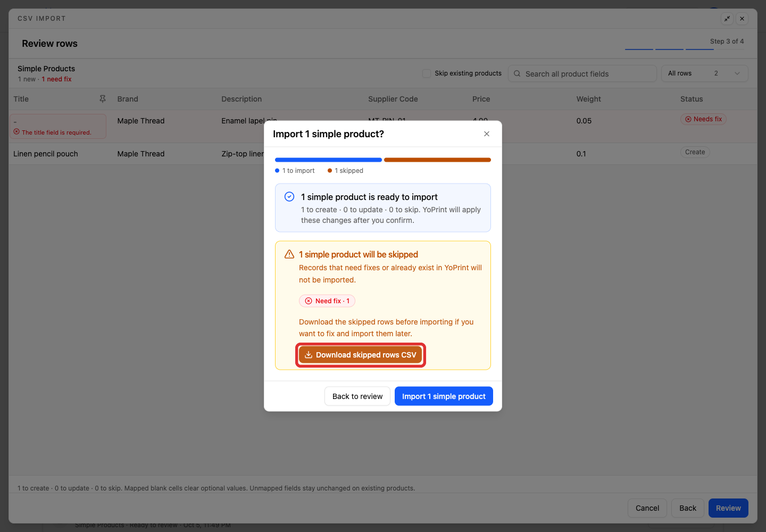Click the Review button at bottom

coord(728,508)
